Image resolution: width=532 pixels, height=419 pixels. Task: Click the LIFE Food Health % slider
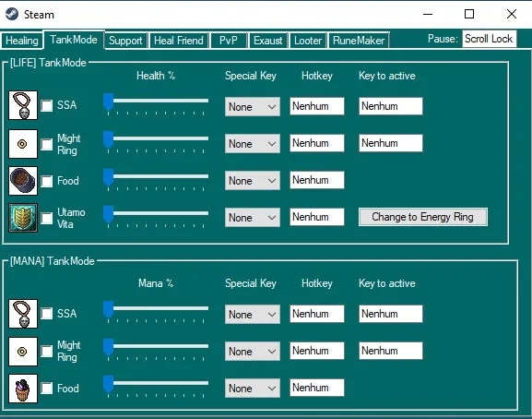pos(156,179)
